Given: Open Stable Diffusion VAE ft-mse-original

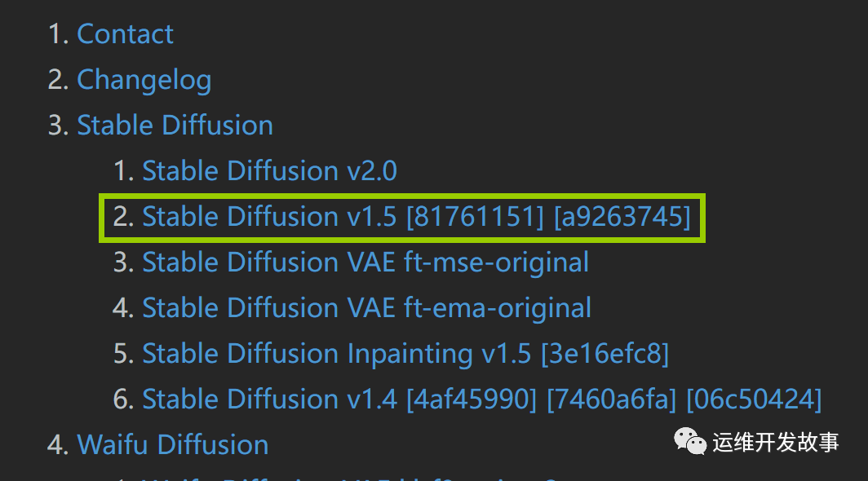Looking at the screenshot, I should [365, 263].
